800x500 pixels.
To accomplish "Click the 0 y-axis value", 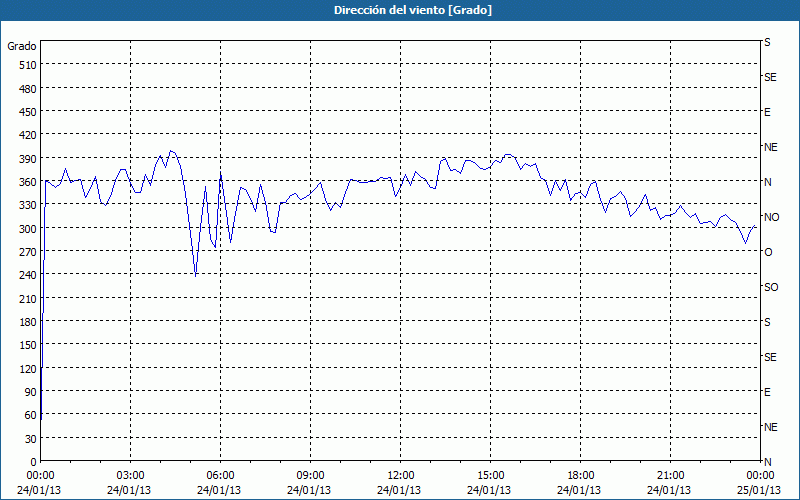I will (x=34, y=462).
